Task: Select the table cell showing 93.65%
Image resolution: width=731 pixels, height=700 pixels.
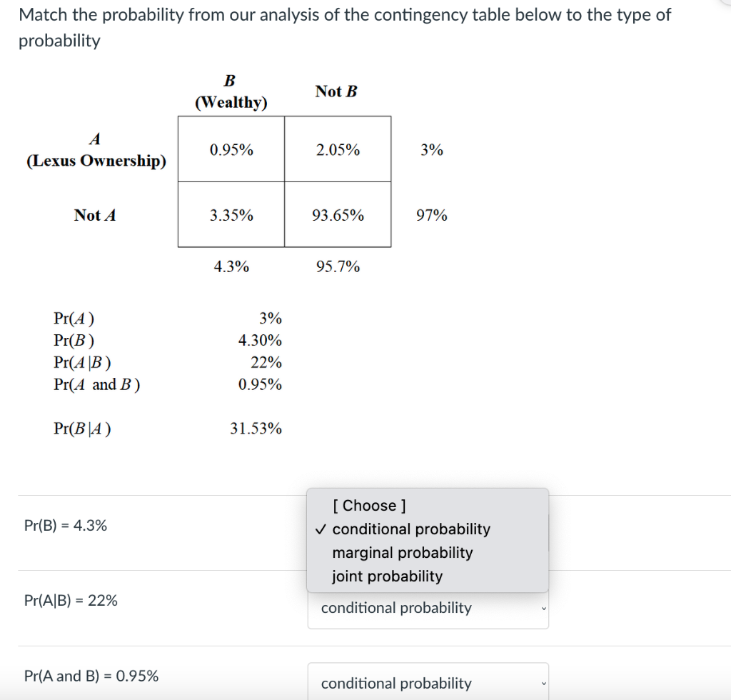Action: (338, 215)
